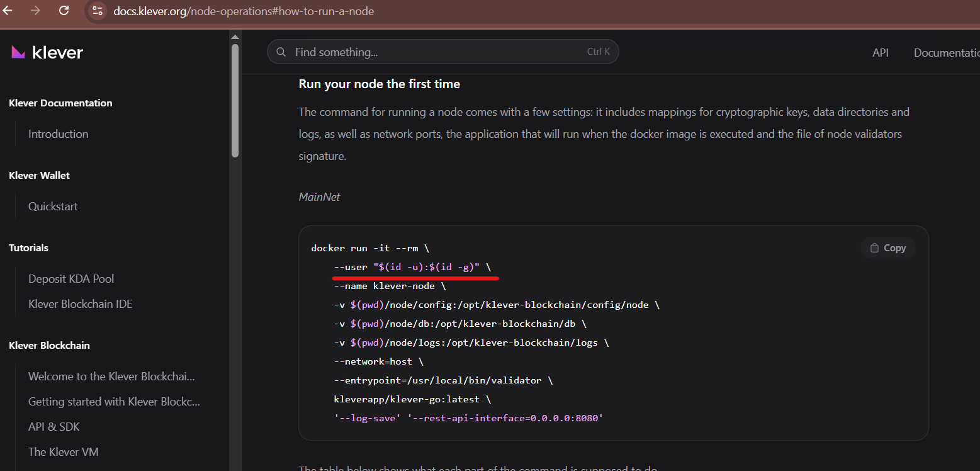
Task: Open the API & SDK sidebar page
Action: point(54,427)
